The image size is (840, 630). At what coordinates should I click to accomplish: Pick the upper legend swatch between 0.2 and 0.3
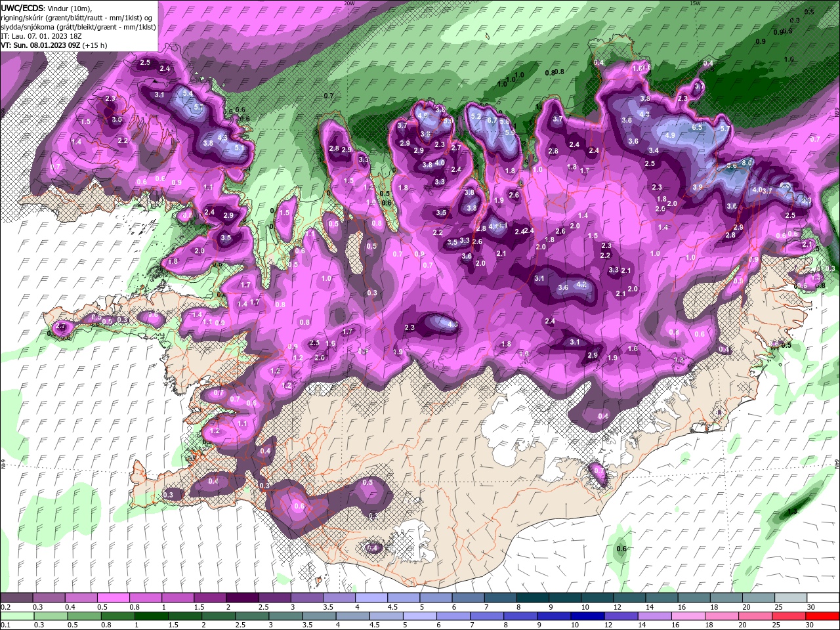click(x=16, y=598)
